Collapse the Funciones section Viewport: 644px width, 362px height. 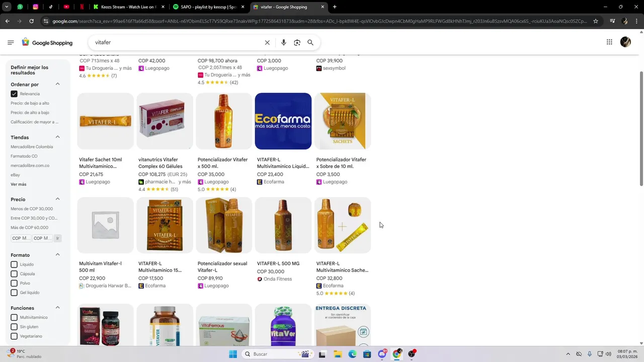point(57,308)
